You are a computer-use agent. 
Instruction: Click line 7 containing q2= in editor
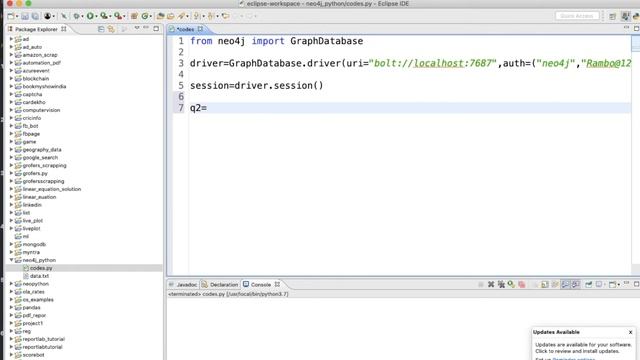410,108
